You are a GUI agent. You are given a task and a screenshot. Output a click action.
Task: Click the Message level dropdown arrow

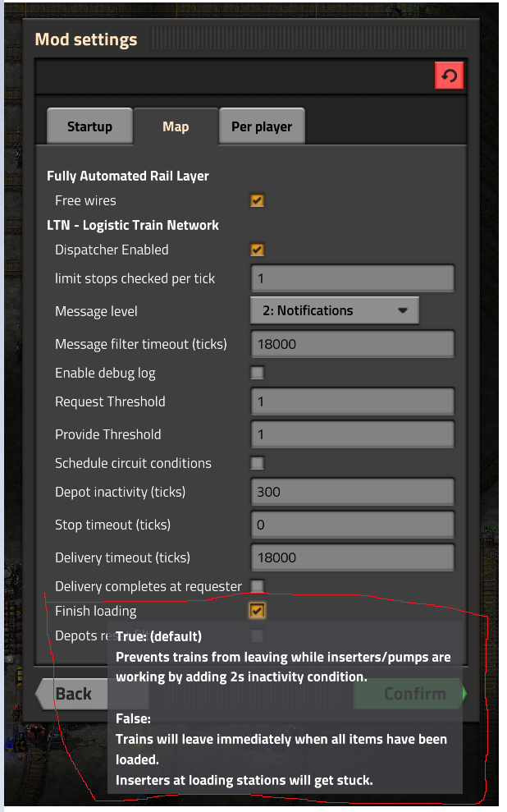(402, 310)
